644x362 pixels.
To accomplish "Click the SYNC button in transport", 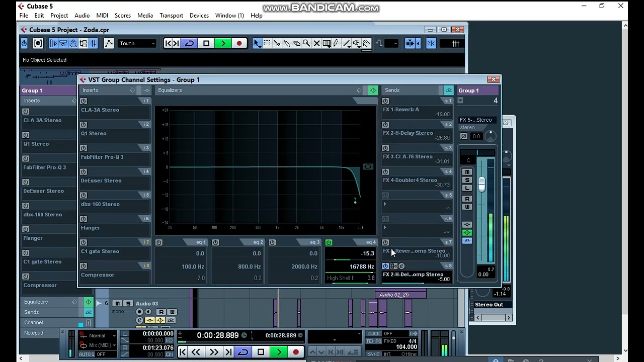I will [x=374, y=354].
